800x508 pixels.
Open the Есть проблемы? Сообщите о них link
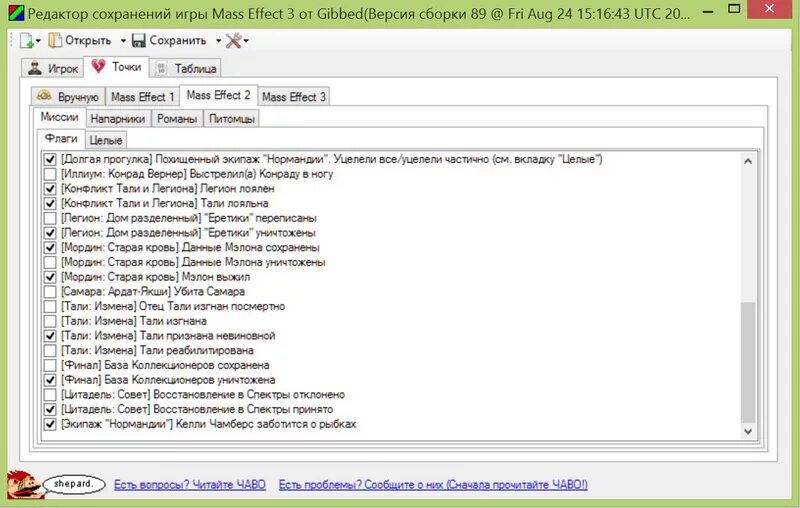click(x=433, y=485)
